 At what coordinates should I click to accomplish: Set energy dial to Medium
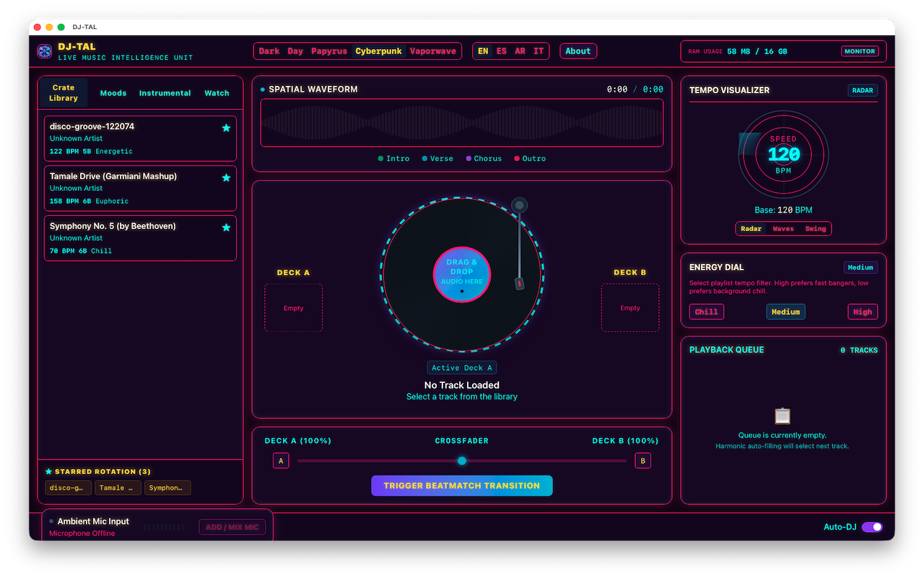(785, 312)
